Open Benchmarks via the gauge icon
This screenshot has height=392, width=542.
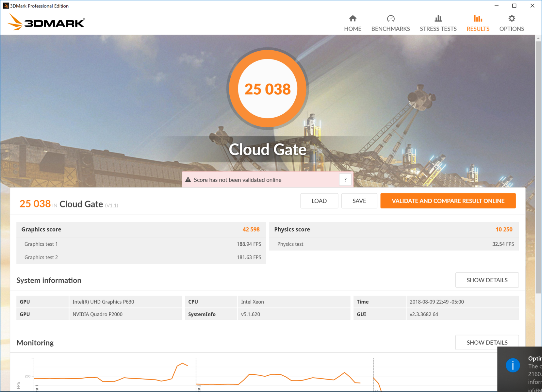pos(390,19)
